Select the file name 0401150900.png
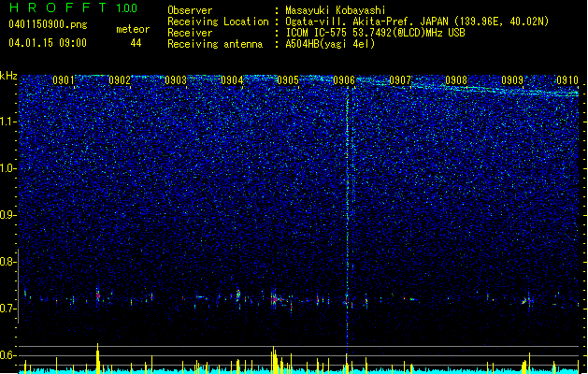588x374 pixels. 48,24
